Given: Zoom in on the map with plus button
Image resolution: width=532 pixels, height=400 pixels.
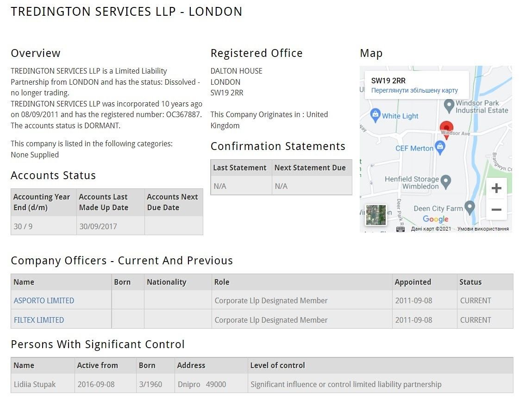Looking at the screenshot, I should (x=496, y=188).
